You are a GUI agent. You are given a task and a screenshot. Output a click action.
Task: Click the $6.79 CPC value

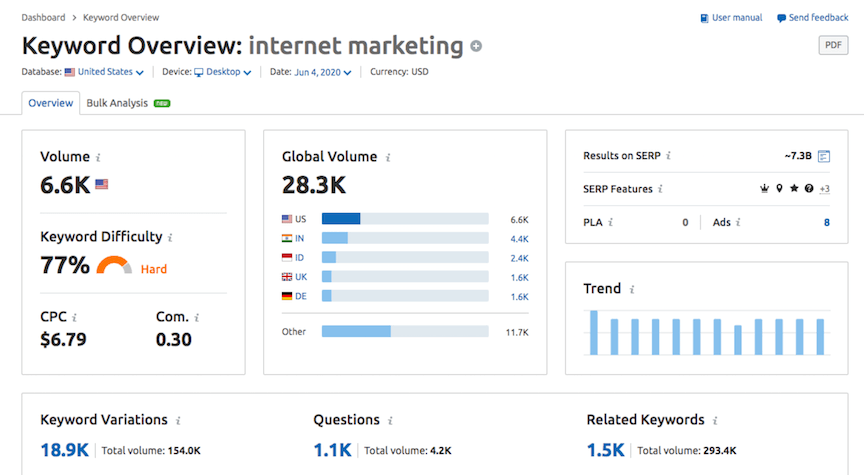(x=63, y=339)
